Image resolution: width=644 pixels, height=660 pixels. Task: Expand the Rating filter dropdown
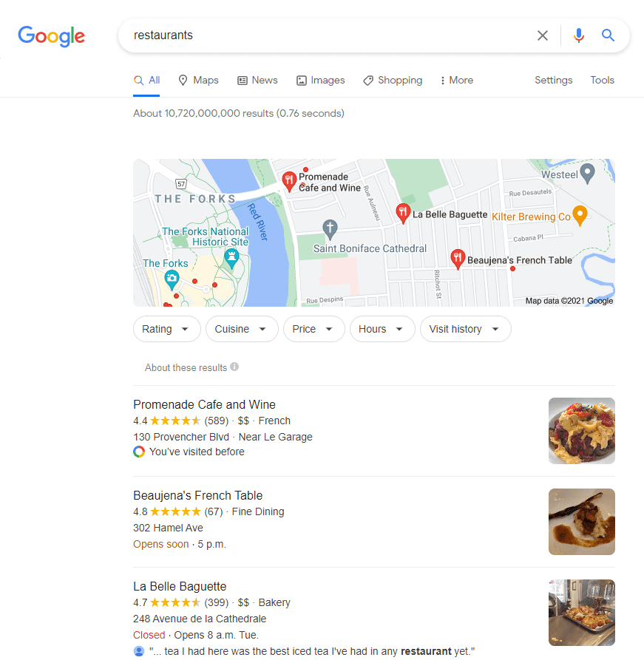[x=167, y=329]
